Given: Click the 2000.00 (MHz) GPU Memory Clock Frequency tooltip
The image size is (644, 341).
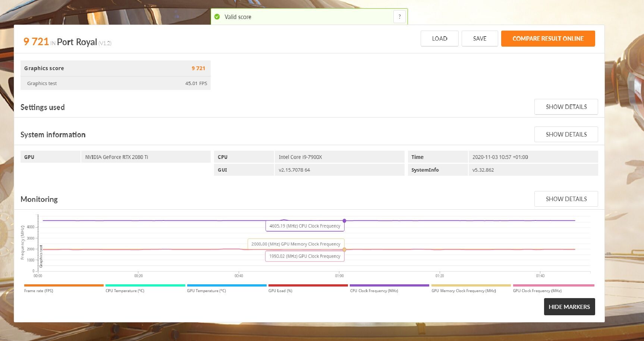Looking at the screenshot, I should coord(296,244).
